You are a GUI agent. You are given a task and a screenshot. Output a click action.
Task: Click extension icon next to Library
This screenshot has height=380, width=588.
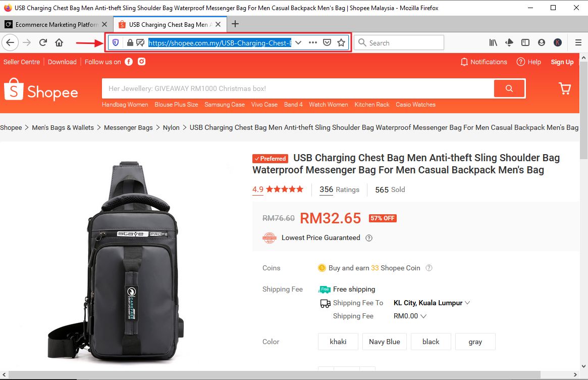509,43
